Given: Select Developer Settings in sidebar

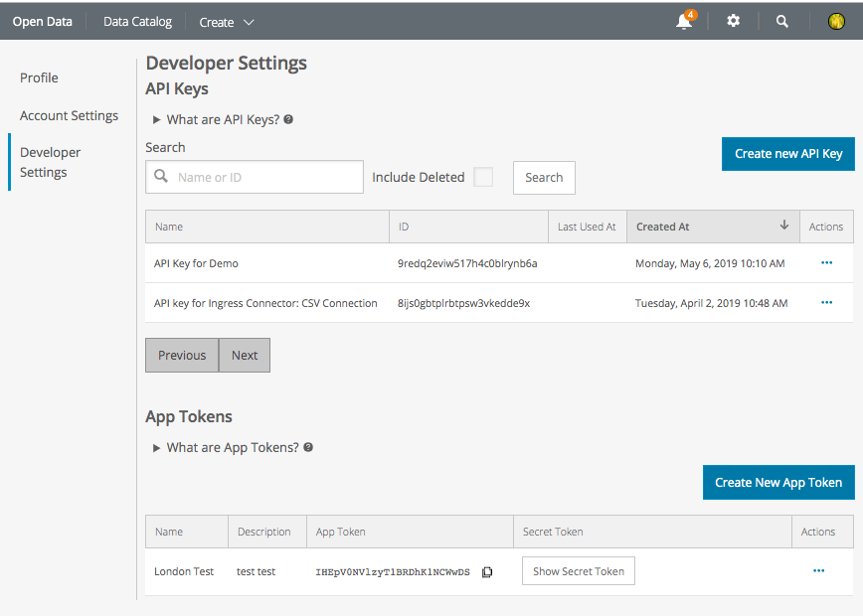Looking at the screenshot, I should (50, 162).
